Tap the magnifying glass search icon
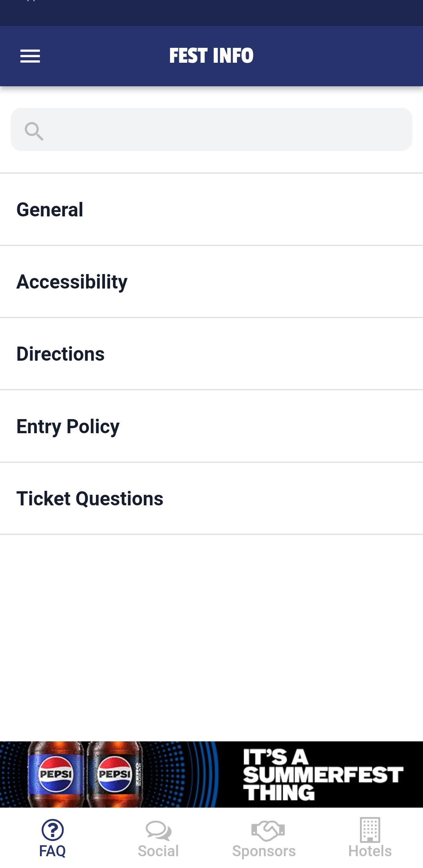Image resolution: width=423 pixels, height=868 pixels. pyautogui.click(x=34, y=131)
